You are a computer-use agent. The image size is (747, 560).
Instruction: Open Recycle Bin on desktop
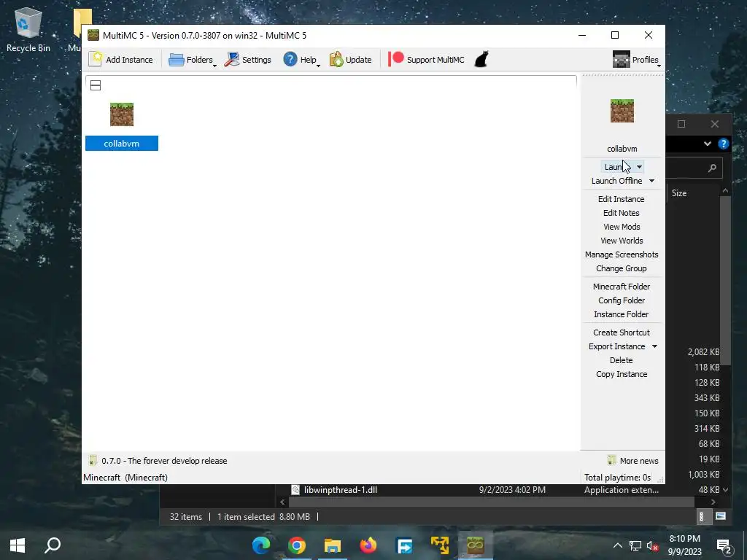click(28, 29)
